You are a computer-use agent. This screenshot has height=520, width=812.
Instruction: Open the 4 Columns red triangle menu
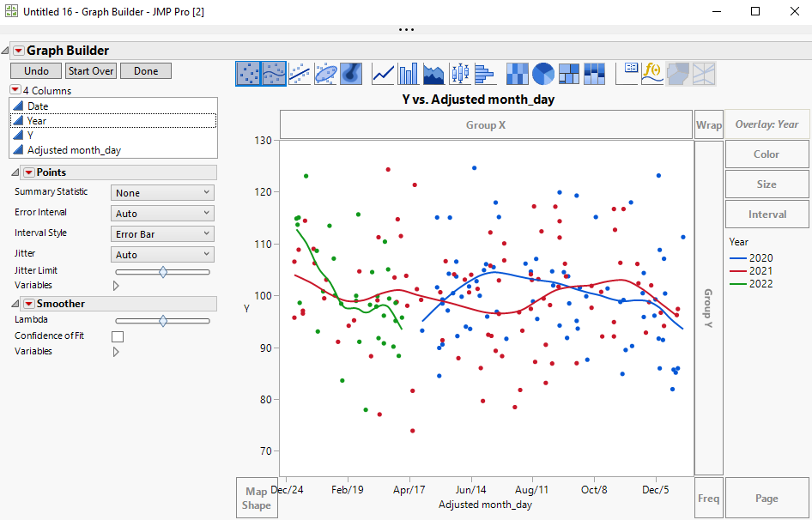15,90
